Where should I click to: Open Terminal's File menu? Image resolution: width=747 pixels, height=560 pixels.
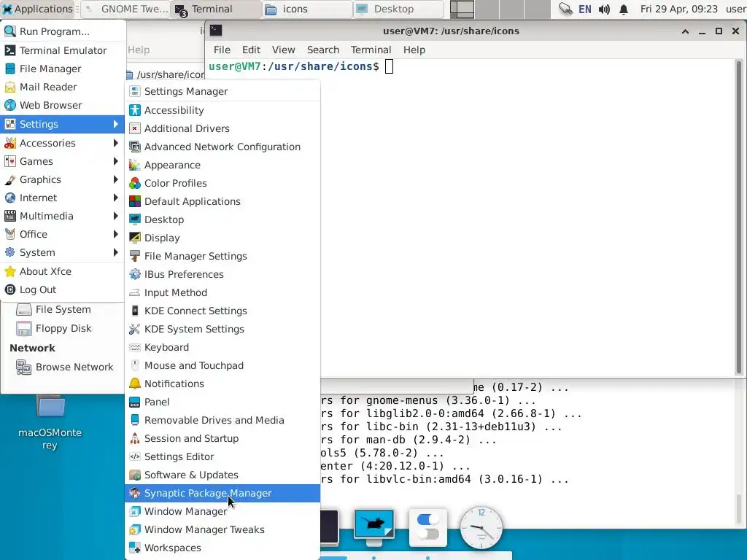(222, 50)
